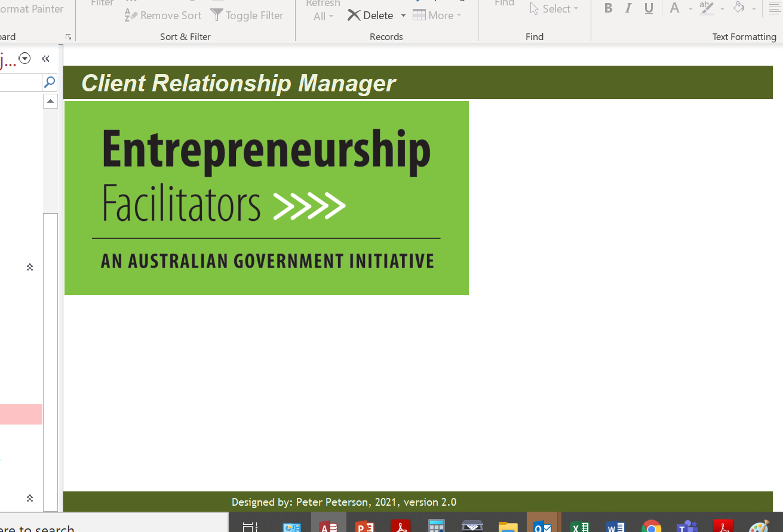
Task: Click the navigation pane vertical scrollbar thumb
Action: (x=50, y=361)
